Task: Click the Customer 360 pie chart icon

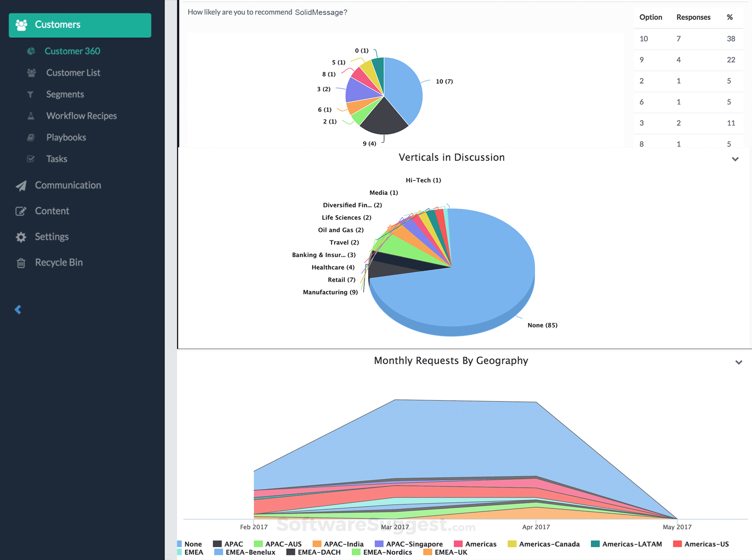Action: pos(31,51)
